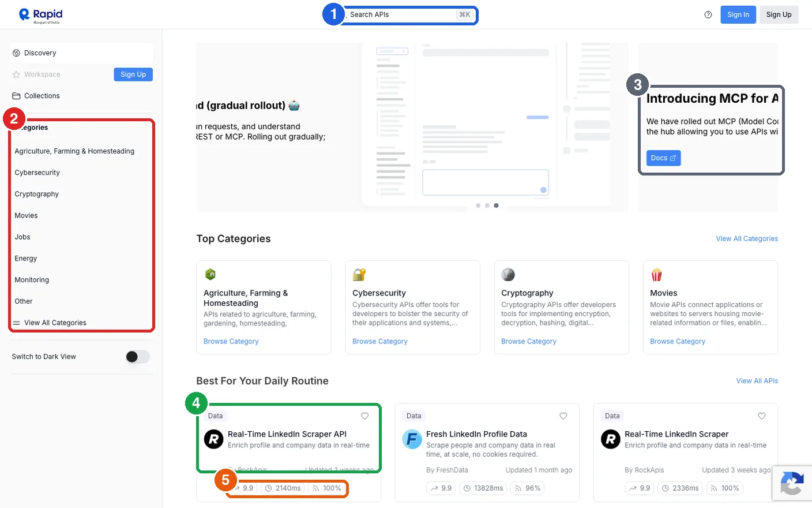Favorite the Real-Time LinkedIn Scraper API card

tap(365, 416)
